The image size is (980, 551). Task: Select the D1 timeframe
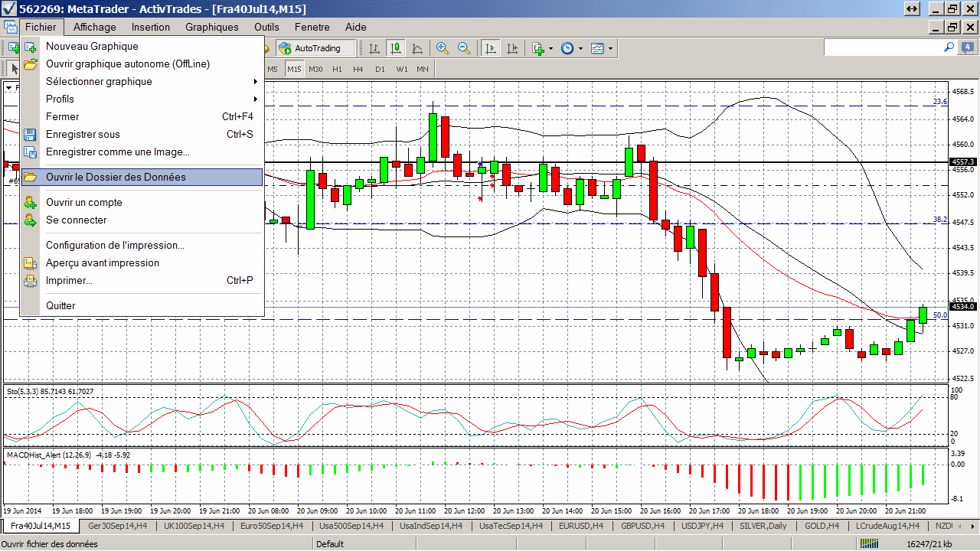380,69
